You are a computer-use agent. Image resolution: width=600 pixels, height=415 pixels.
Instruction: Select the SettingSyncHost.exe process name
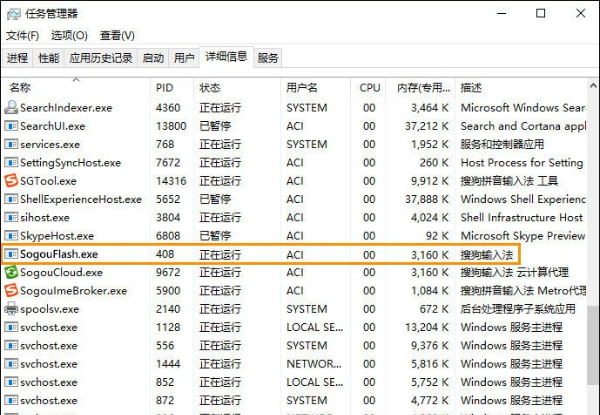click(x=70, y=163)
